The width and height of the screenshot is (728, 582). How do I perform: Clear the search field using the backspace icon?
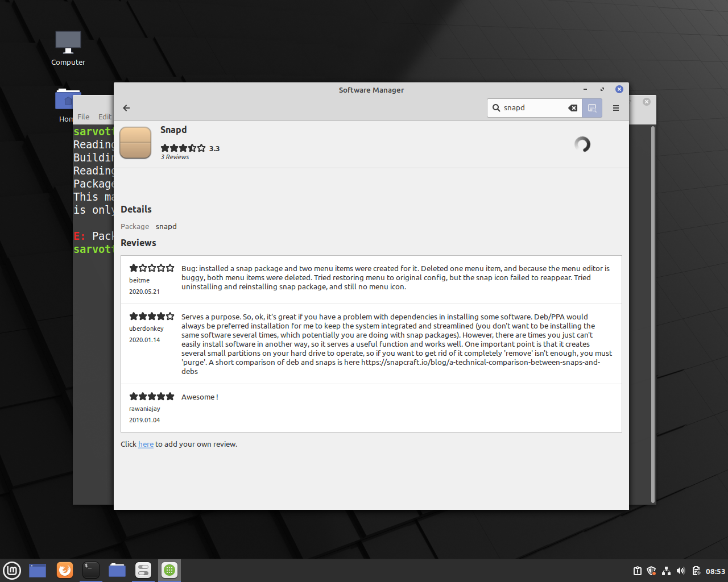(572, 107)
